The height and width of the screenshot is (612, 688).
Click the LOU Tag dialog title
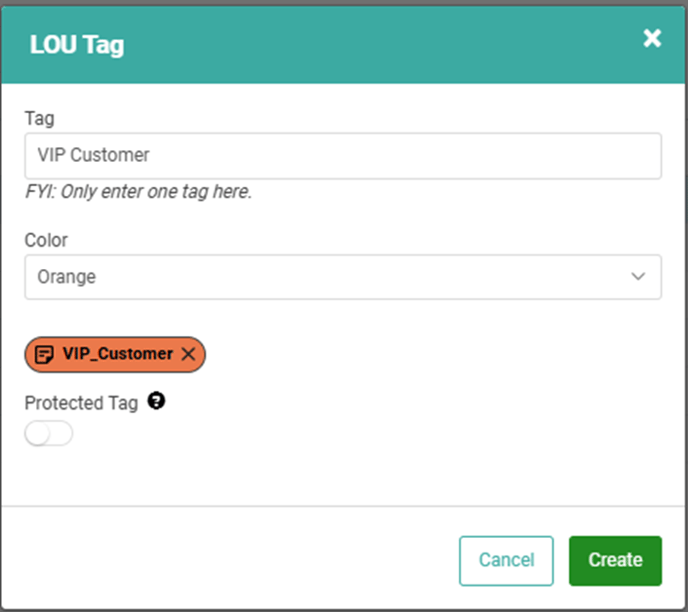77,45
